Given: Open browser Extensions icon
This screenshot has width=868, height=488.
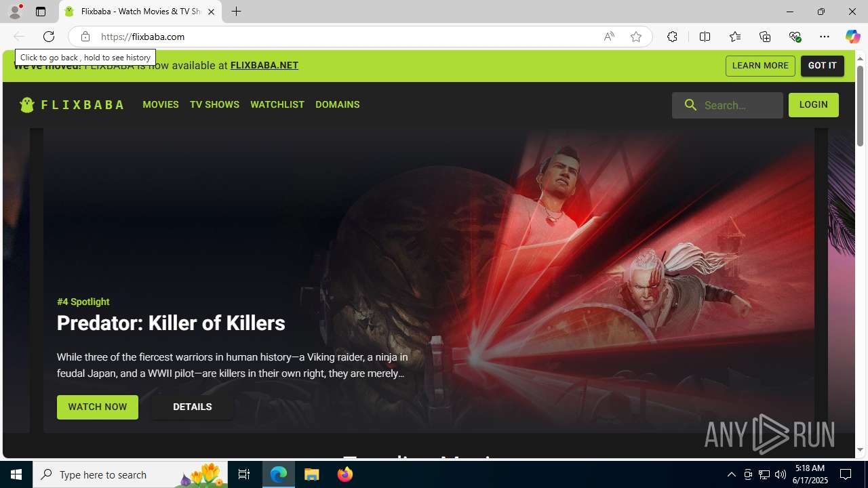Looking at the screenshot, I should 672,37.
